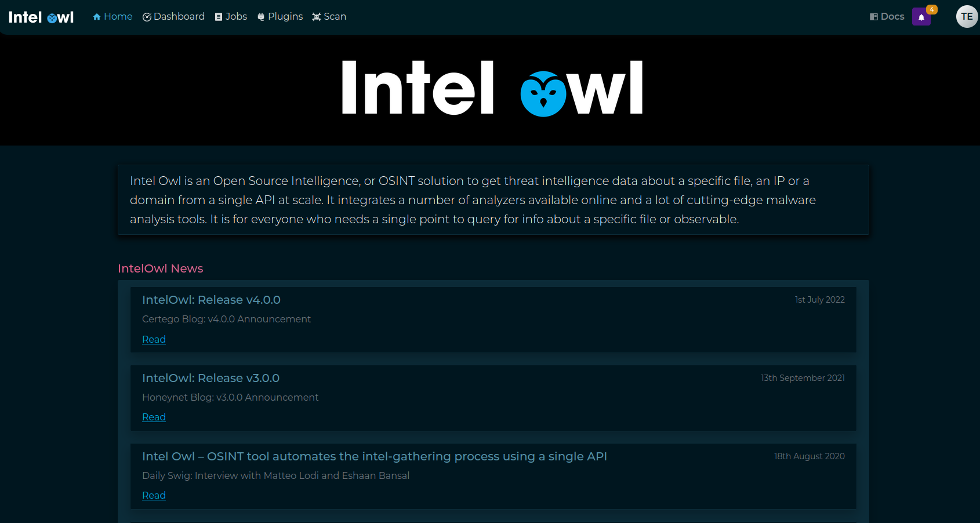The height and width of the screenshot is (523, 980).
Task: Select the 'IntelOwl: Release v3.0.0' title
Action: [x=210, y=378]
